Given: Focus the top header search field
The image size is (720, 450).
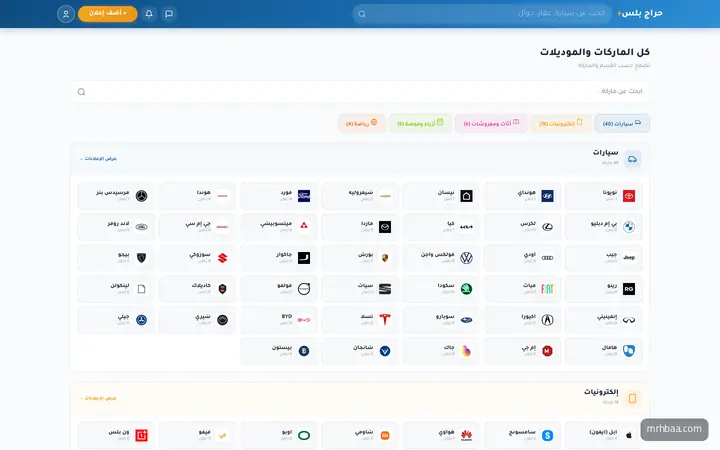Looking at the screenshot, I should click(x=482, y=13).
